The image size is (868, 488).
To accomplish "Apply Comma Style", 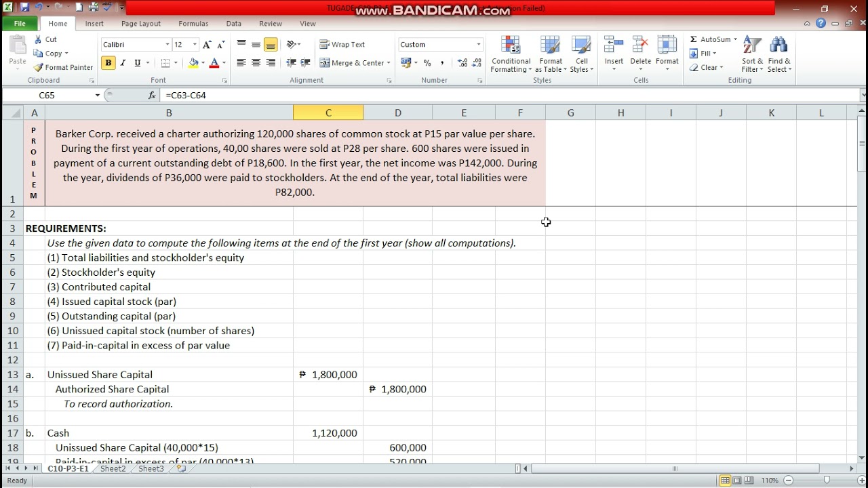I will pos(442,63).
